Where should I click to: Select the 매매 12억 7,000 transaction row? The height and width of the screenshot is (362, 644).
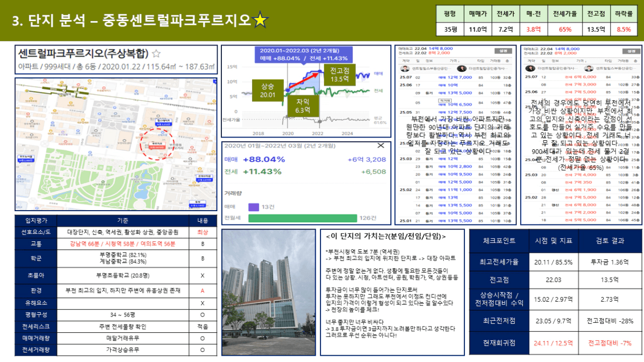456,77
